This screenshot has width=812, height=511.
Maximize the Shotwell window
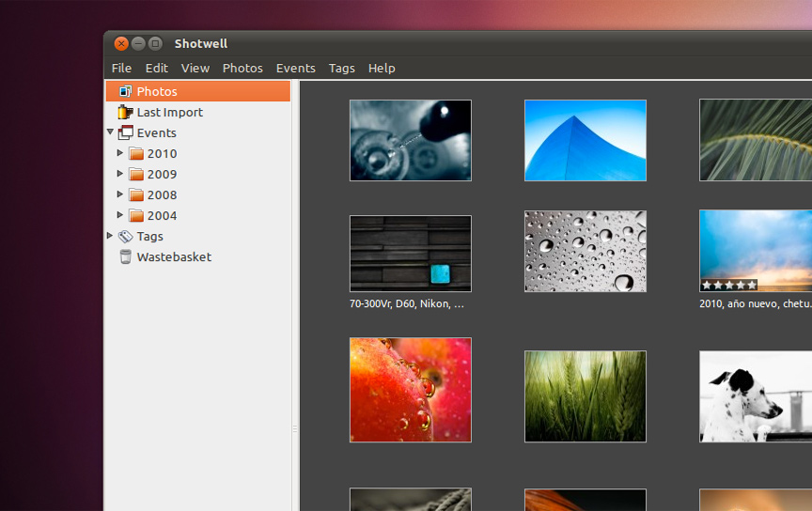[155, 43]
